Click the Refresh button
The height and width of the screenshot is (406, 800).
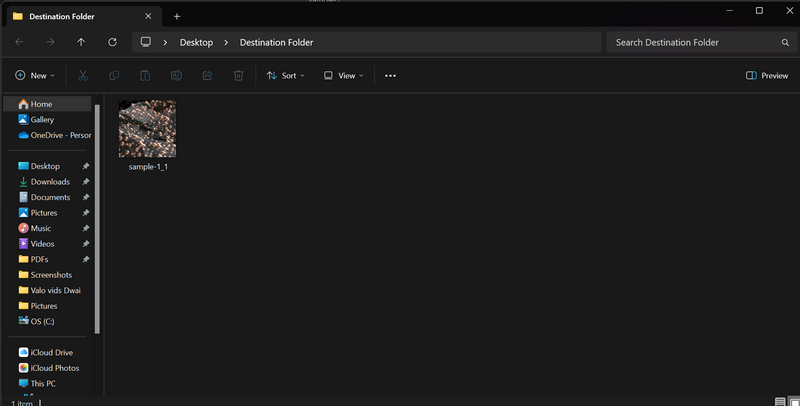point(112,42)
